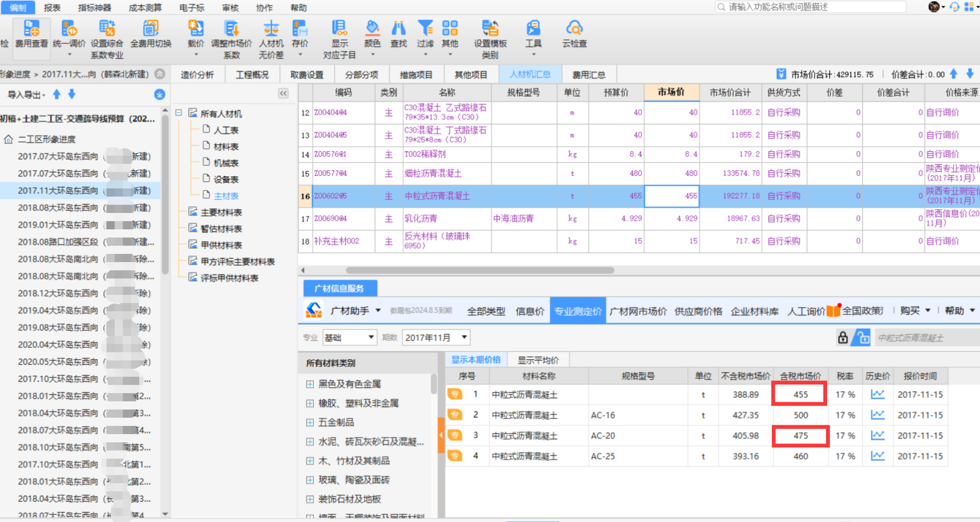Open 企业材料库 link
Screen dimensions: 980x522
point(755,311)
